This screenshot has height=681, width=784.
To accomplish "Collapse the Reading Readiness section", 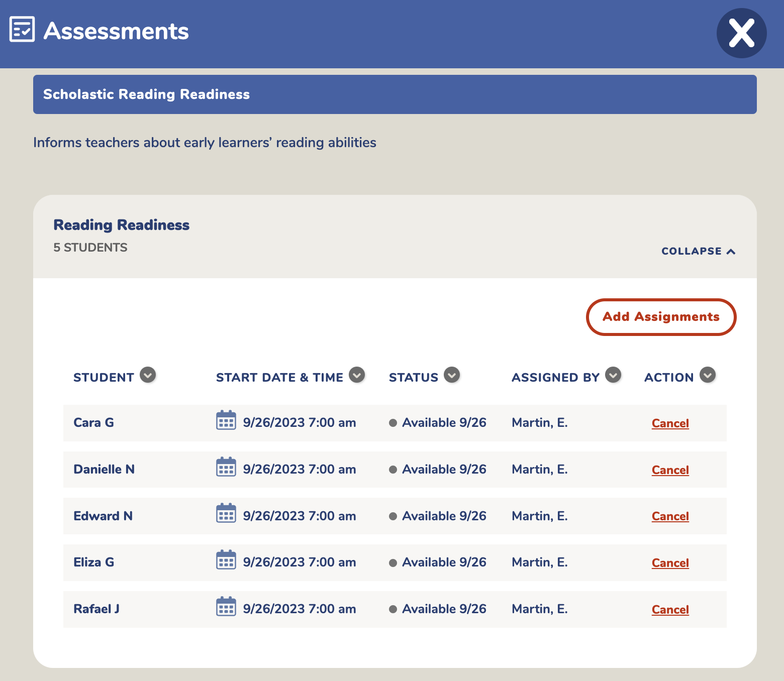I will click(698, 251).
